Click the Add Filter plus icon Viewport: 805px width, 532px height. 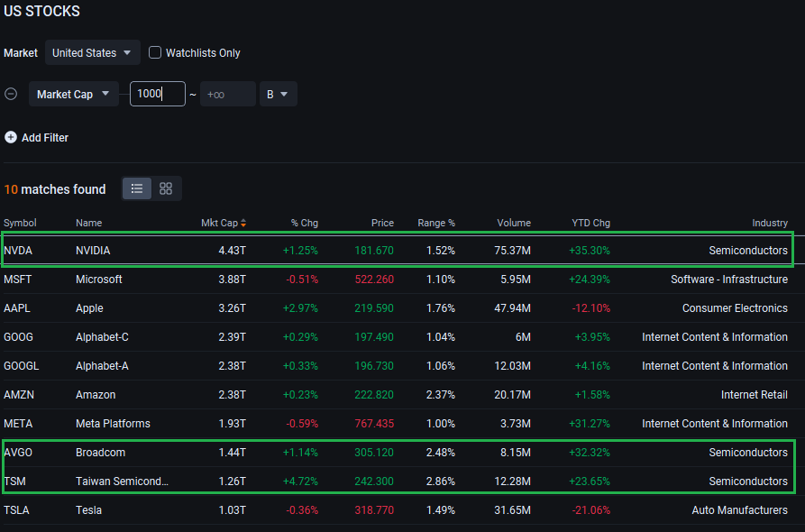point(10,137)
